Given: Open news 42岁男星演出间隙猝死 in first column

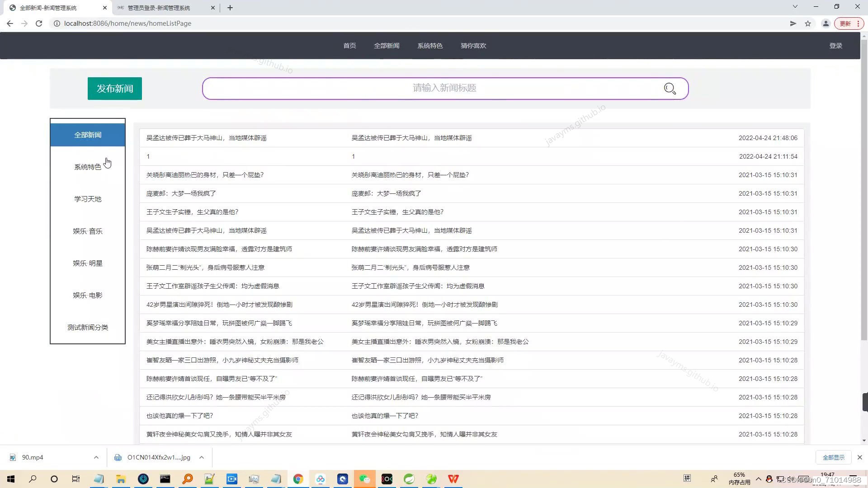Looking at the screenshot, I should click(x=219, y=305).
